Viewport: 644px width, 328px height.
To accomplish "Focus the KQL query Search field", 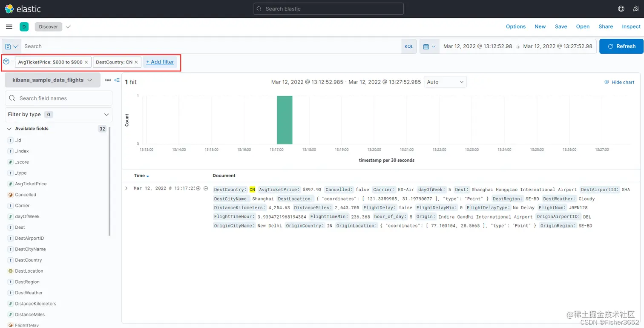I will coord(211,46).
